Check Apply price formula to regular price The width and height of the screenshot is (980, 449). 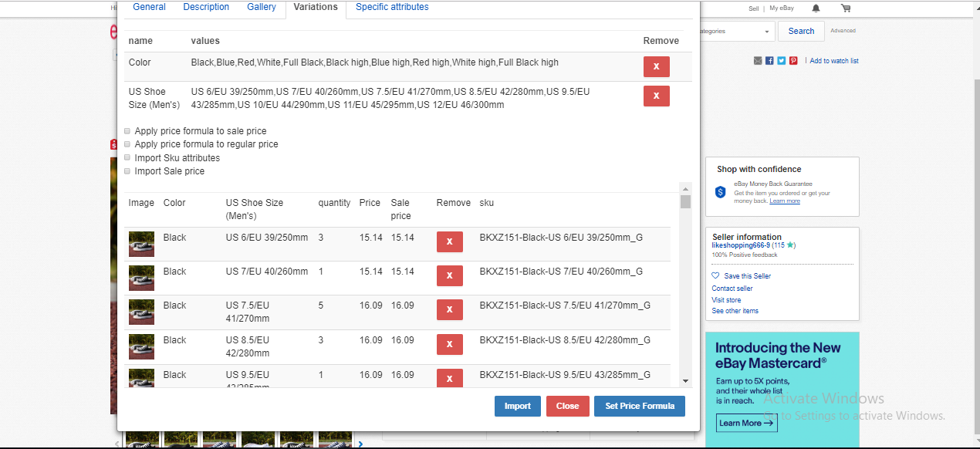click(x=127, y=144)
